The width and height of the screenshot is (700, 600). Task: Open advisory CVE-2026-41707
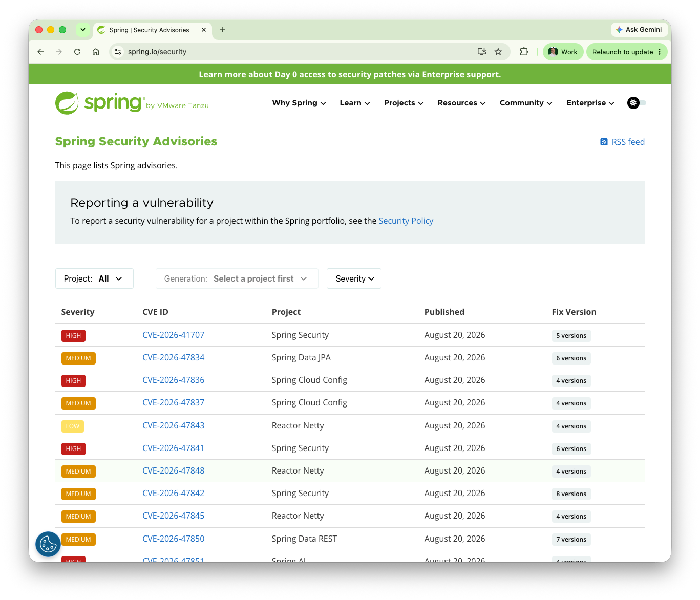click(174, 335)
